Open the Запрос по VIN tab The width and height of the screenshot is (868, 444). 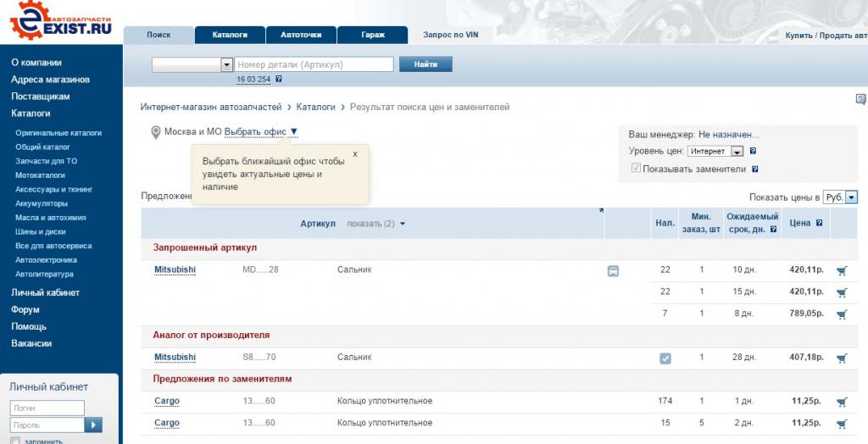(451, 35)
